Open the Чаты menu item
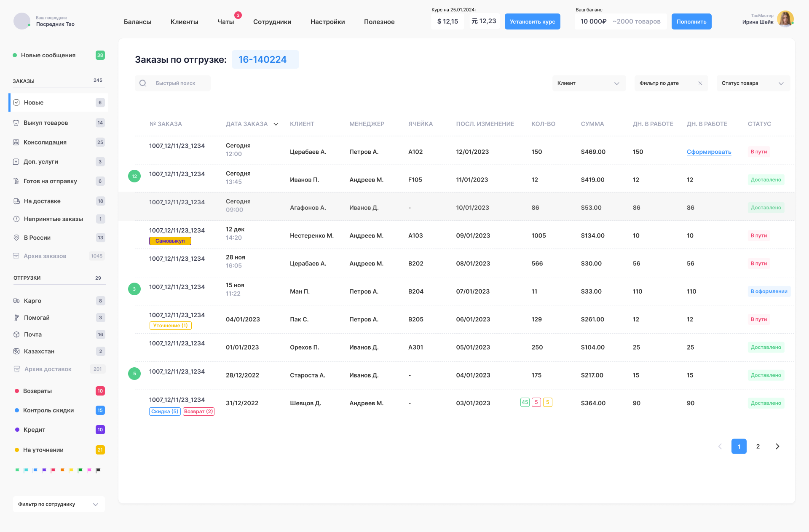The width and height of the screenshot is (809, 532). [225, 22]
